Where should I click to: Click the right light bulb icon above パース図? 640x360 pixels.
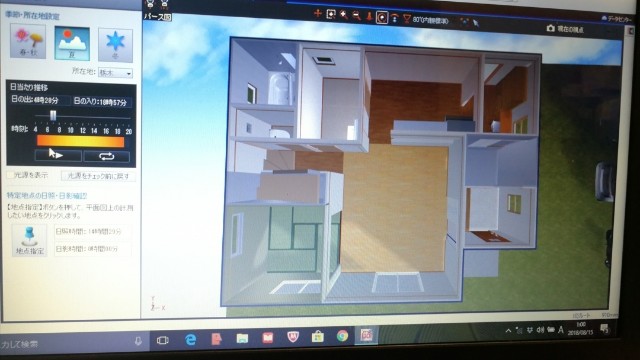164,4
